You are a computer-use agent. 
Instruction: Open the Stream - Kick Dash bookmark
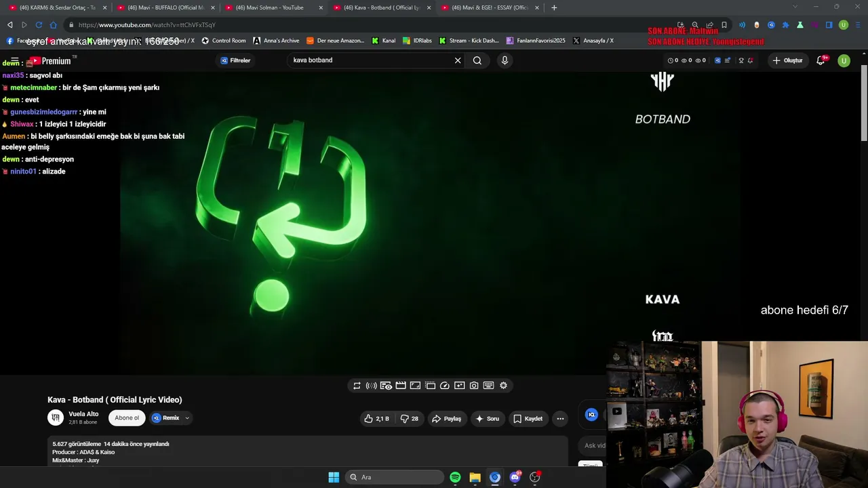(x=469, y=41)
